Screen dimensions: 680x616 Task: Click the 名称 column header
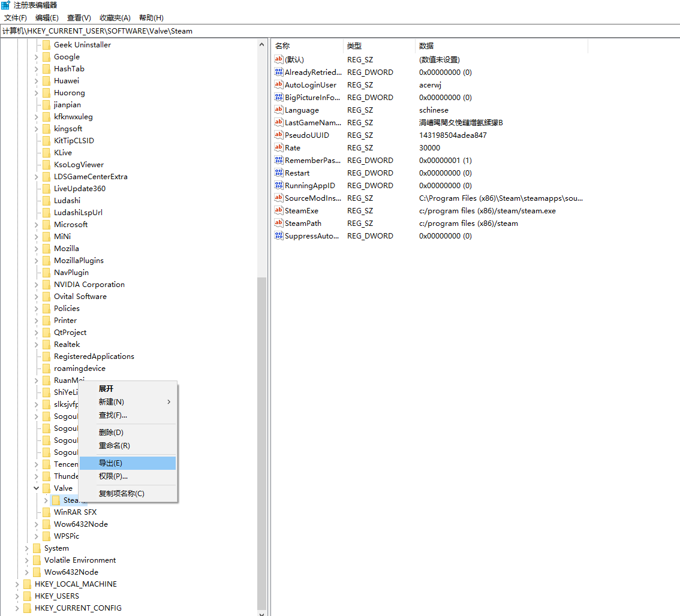(308, 46)
